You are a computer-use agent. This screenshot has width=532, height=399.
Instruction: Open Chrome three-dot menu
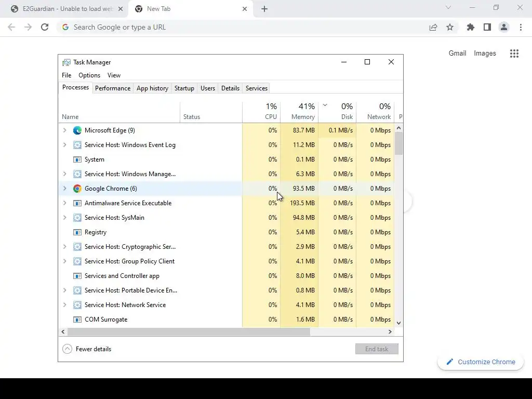(521, 27)
